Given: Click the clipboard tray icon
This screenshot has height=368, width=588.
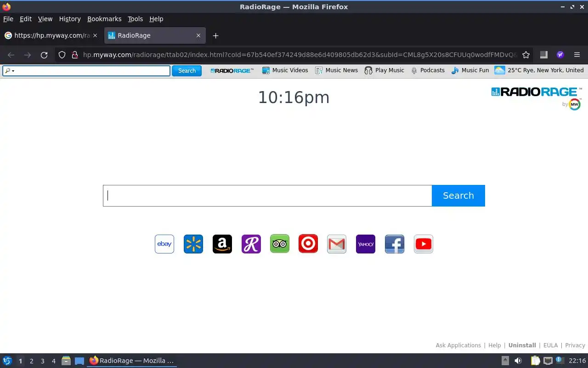Looking at the screenshot, I should [536, 361].
